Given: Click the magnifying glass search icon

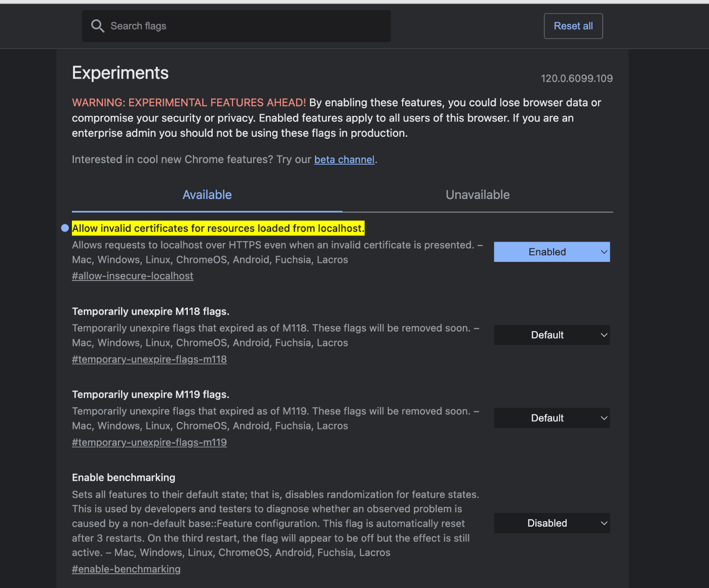Looking at the screenshot, I should [x=98, y=25].
